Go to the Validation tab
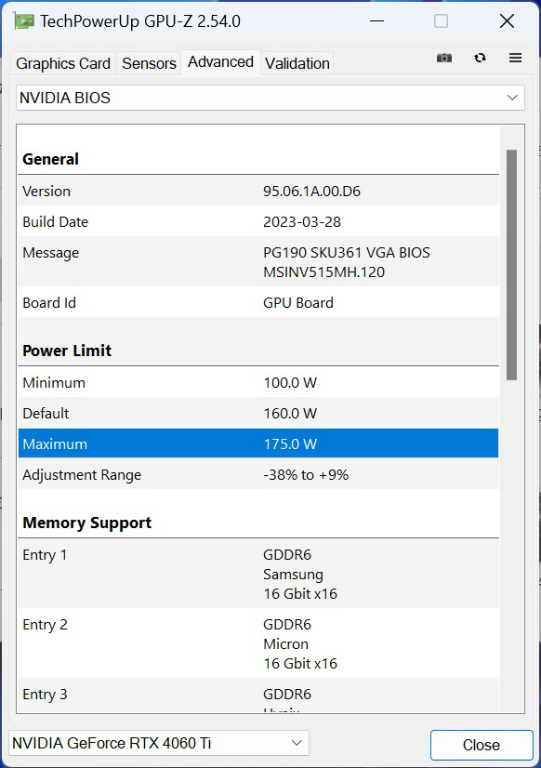 297,63
